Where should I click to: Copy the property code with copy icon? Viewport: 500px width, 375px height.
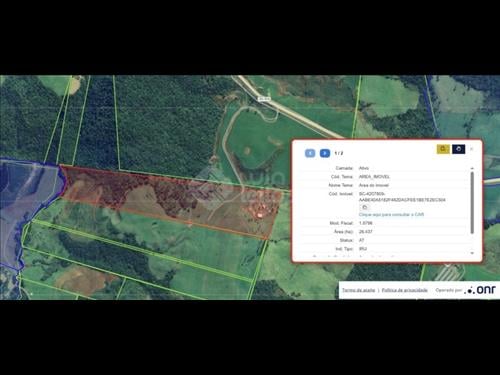364,207
